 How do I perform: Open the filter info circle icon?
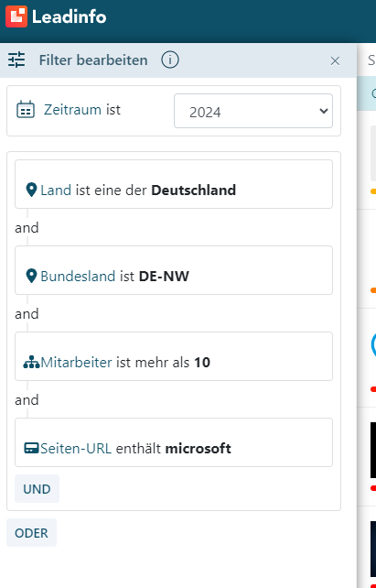click(x=170, y=60)
